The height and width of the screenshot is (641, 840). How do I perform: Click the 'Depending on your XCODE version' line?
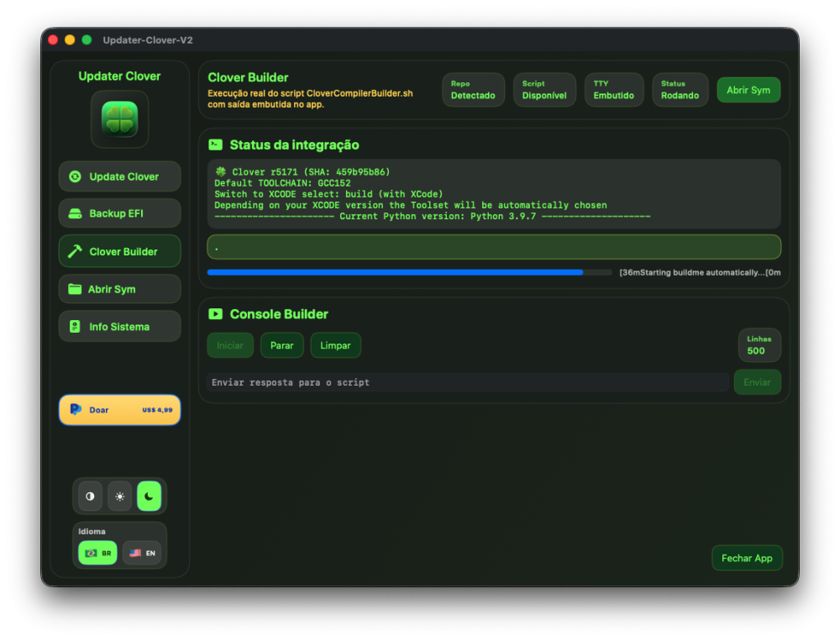(411, 205)
